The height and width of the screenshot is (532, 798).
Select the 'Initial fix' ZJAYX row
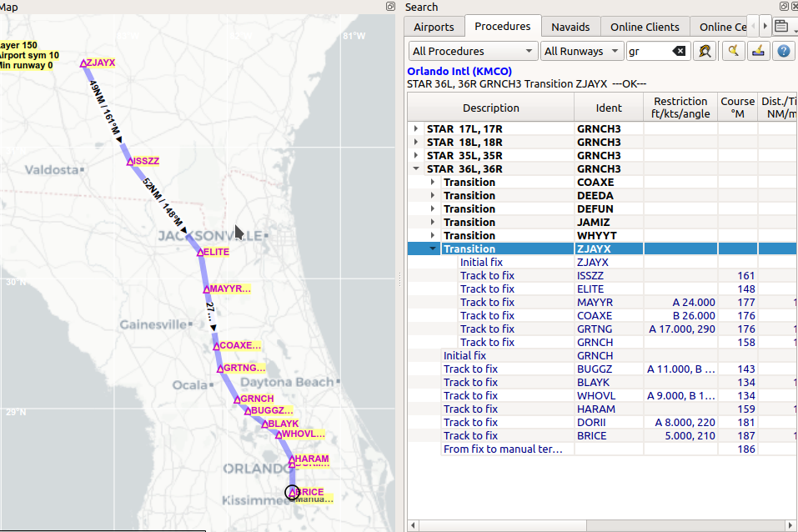(x=601, y=262)
